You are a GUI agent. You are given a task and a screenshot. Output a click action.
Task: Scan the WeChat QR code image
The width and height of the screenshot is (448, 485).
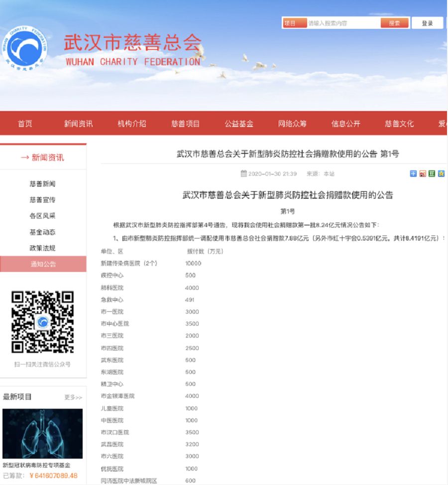43,323
